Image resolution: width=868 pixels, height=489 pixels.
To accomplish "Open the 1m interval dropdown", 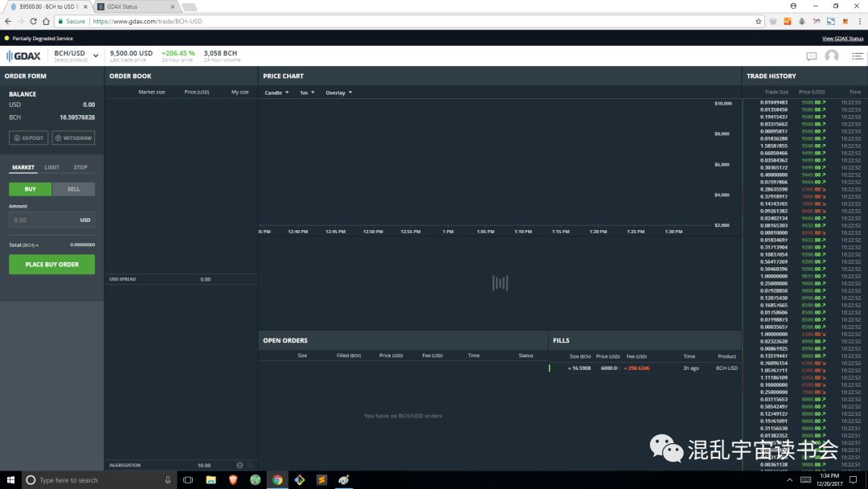I will [x=307, y=92].
